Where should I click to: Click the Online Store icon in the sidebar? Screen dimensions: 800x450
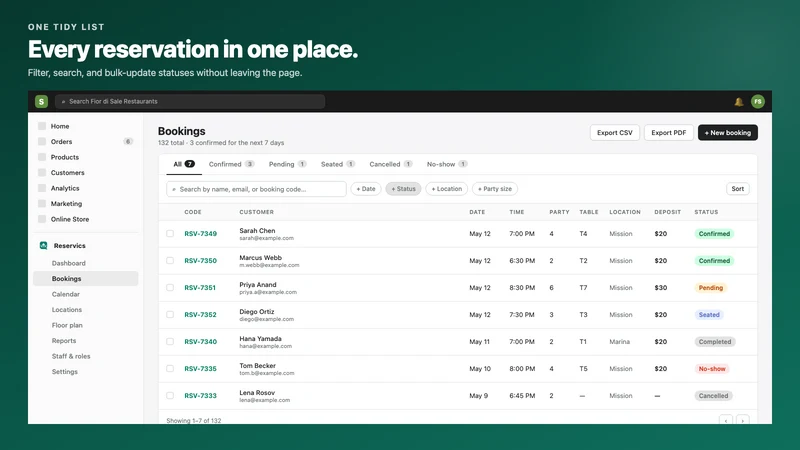(x=42, y=219)
